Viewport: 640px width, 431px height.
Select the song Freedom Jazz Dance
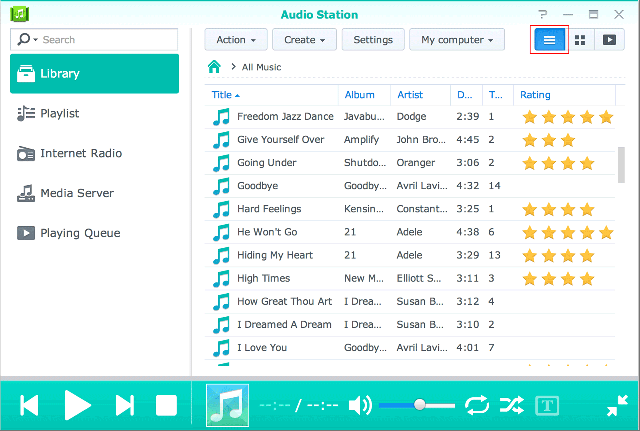(410, 117)
